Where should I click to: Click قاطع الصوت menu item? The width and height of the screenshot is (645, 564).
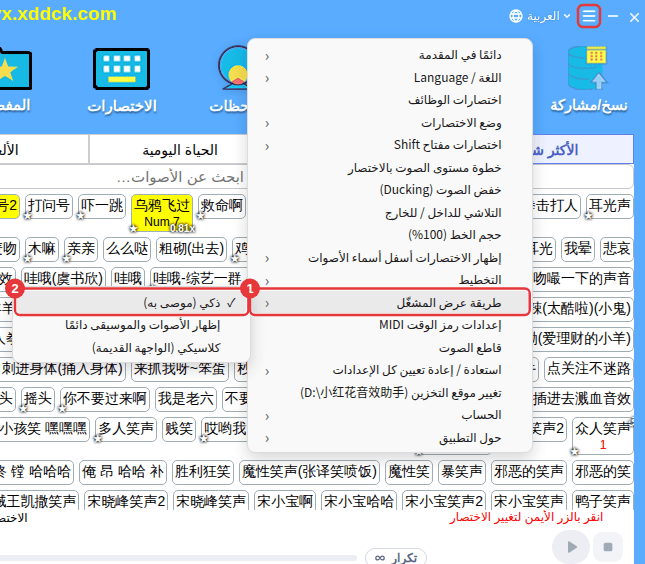coord(390,348)
